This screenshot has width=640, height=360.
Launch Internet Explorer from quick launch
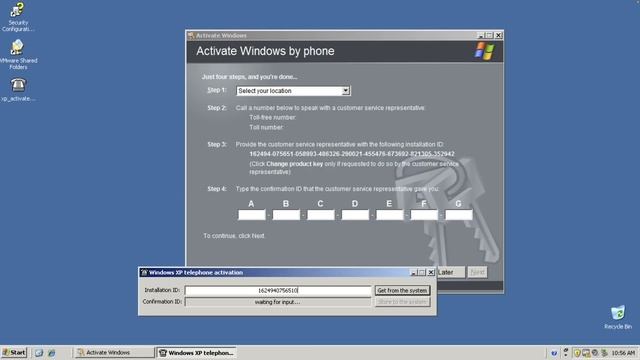[51, 353]
